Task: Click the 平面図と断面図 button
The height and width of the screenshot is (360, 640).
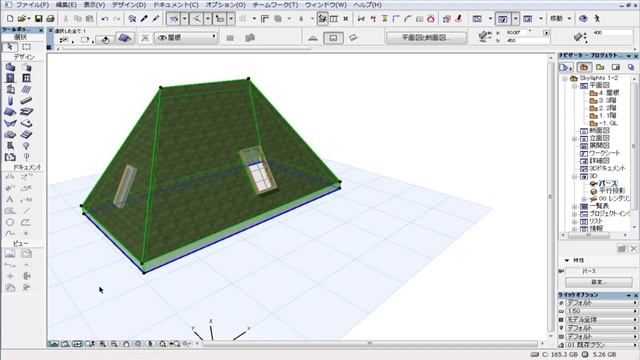Action: pyautogui.click(x=426, y=38)
